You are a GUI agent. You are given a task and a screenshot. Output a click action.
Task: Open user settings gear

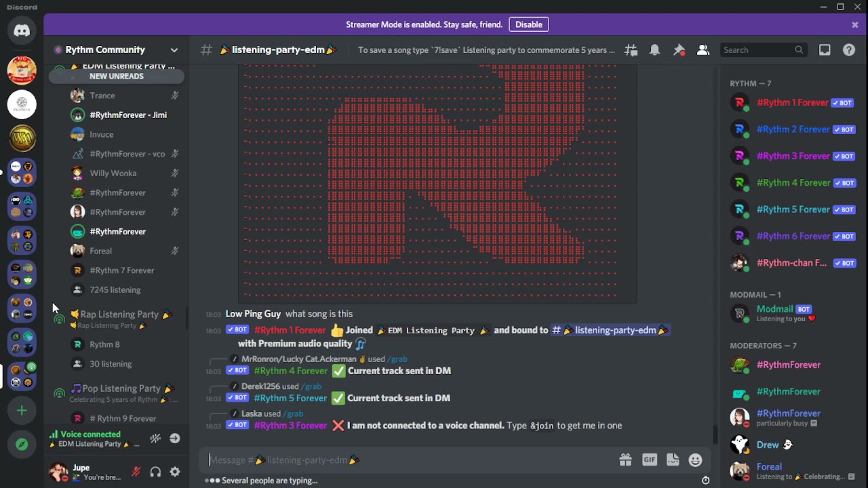[x=175, y=472]
